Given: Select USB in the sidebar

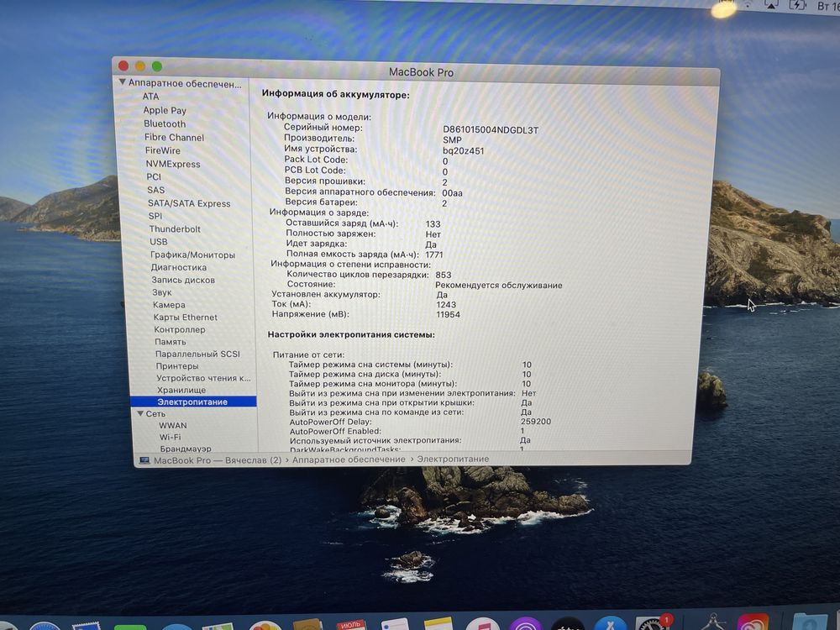Looking at the screenshot, I should pyautogui.click(x=159, y=242).
